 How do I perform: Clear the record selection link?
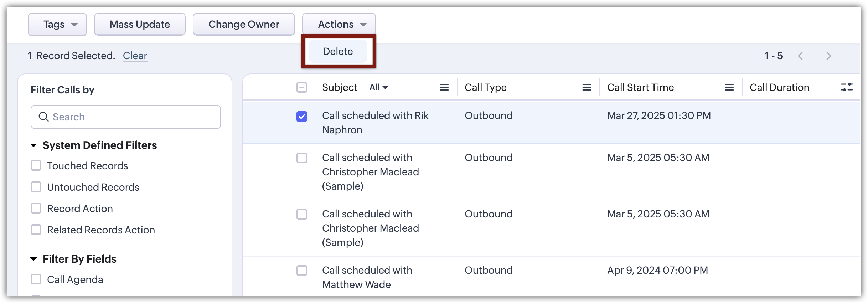(135, 56)
